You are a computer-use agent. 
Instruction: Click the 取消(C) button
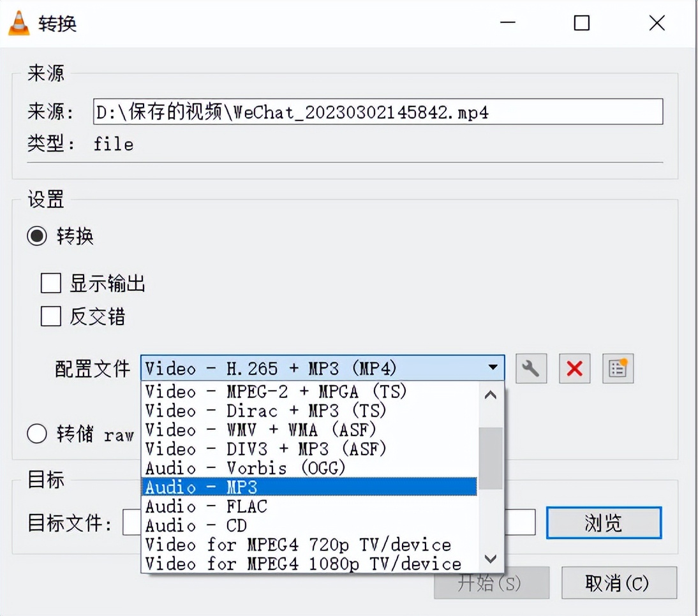(618, 582)
